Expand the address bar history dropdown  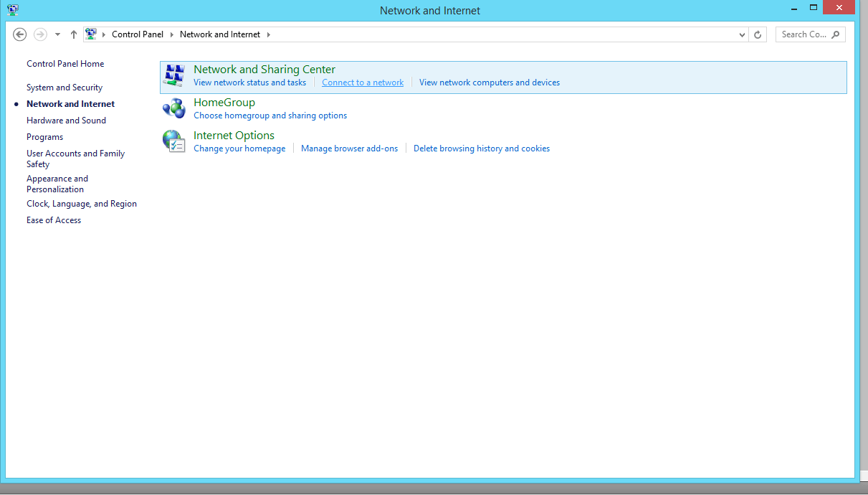coord(742,34)
